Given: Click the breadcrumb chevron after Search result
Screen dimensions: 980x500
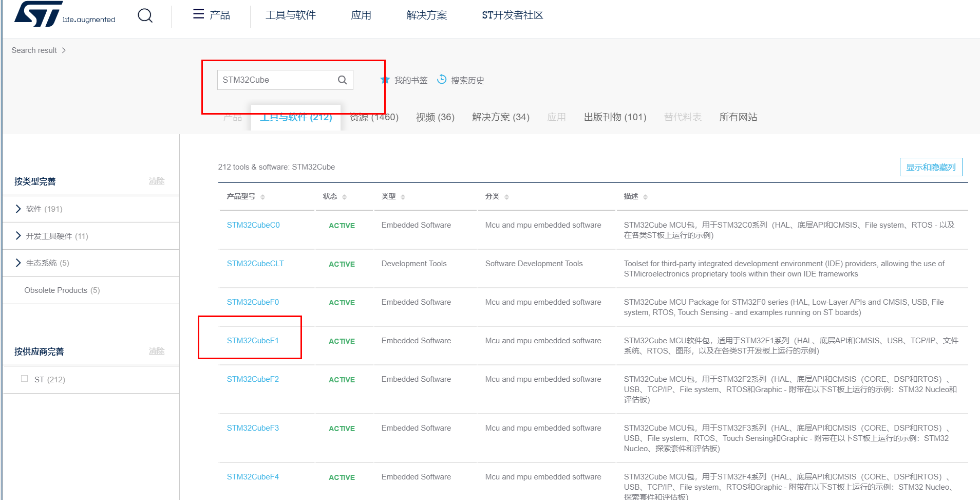Looking at the screenshot, I should (x=64, y=50).
